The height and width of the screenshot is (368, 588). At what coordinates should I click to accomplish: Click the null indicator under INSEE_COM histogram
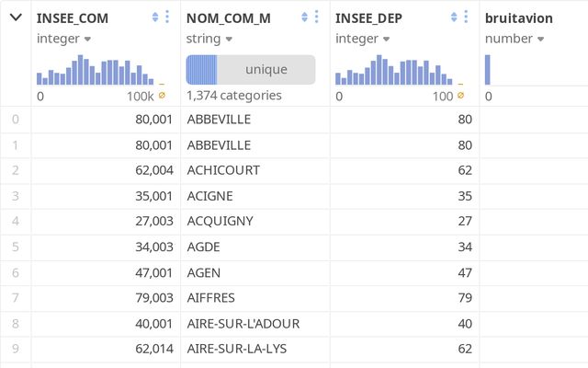coord(163,95)
